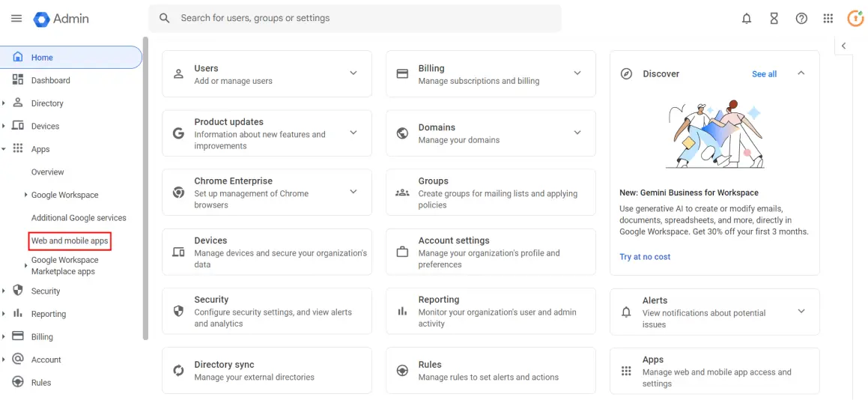868x400 pixels.
Task: Expand the Billing card chevron
Action: [577, 73]
